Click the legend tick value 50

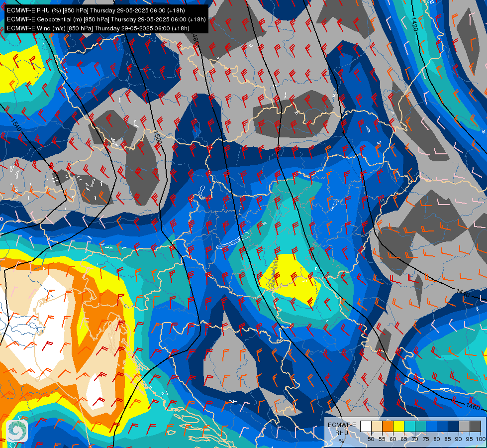point(371,439)
